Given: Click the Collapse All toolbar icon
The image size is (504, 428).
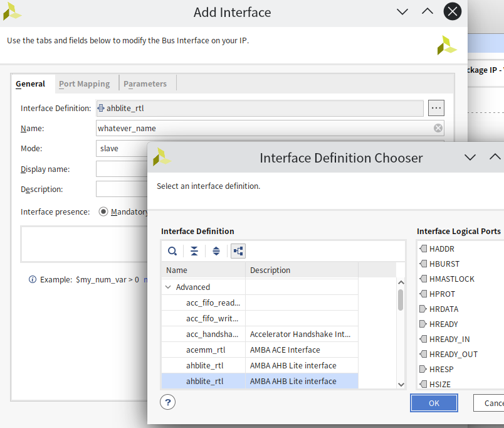Looking at the screenshot, I should (194, 251).
